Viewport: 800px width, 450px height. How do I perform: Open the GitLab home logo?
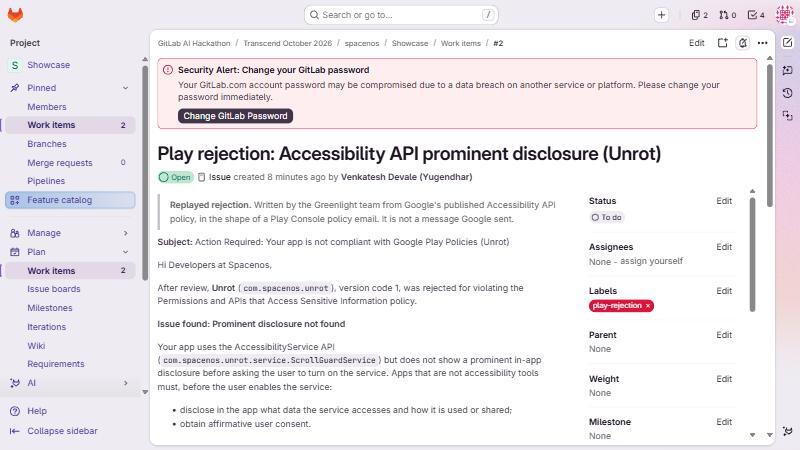click(15, 15)
